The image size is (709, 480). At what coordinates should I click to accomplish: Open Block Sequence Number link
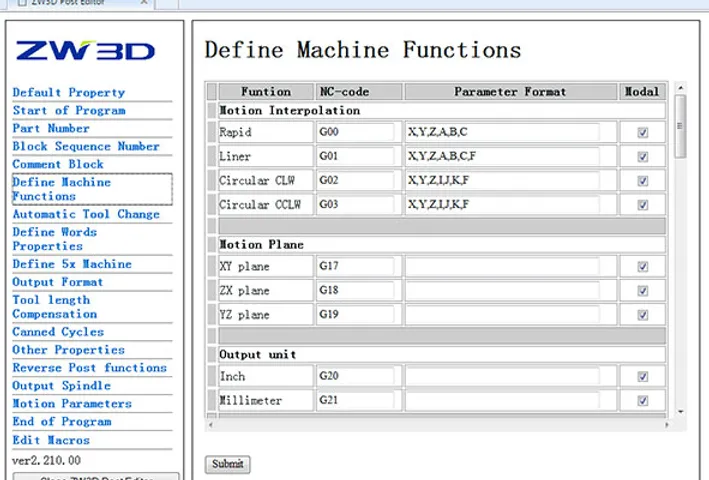coord(86,146)
